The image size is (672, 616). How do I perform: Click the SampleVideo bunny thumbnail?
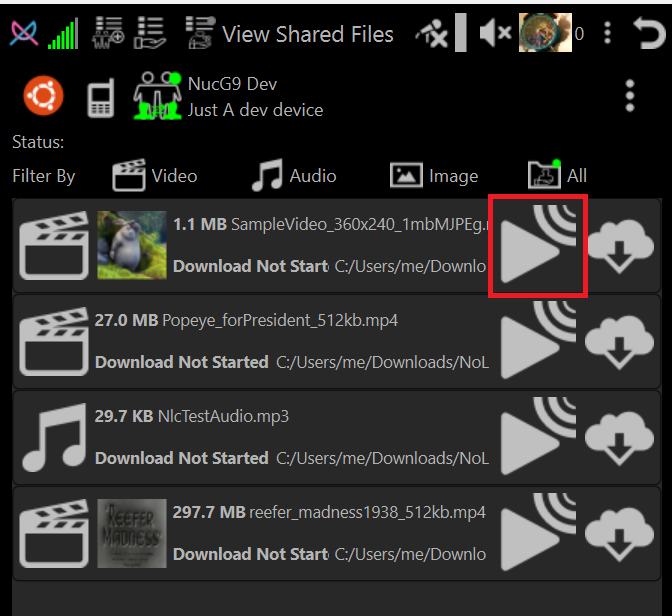coord(132,245)
